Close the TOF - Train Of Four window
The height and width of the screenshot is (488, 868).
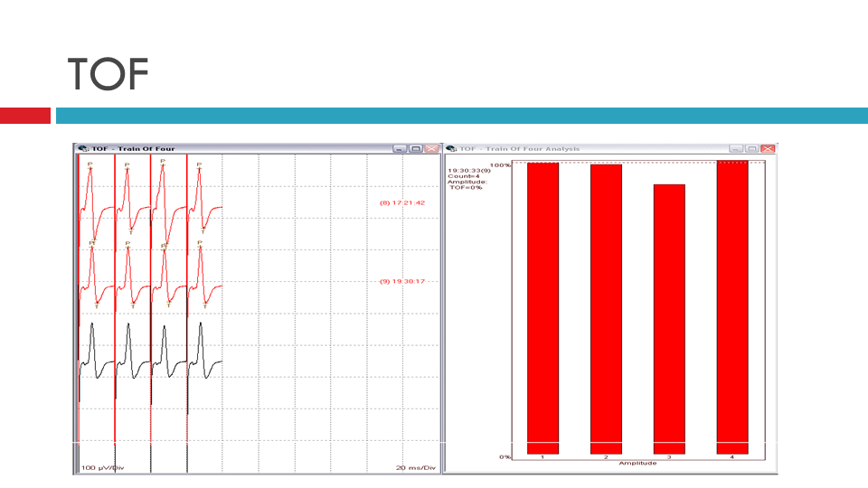tap(430, 149)
